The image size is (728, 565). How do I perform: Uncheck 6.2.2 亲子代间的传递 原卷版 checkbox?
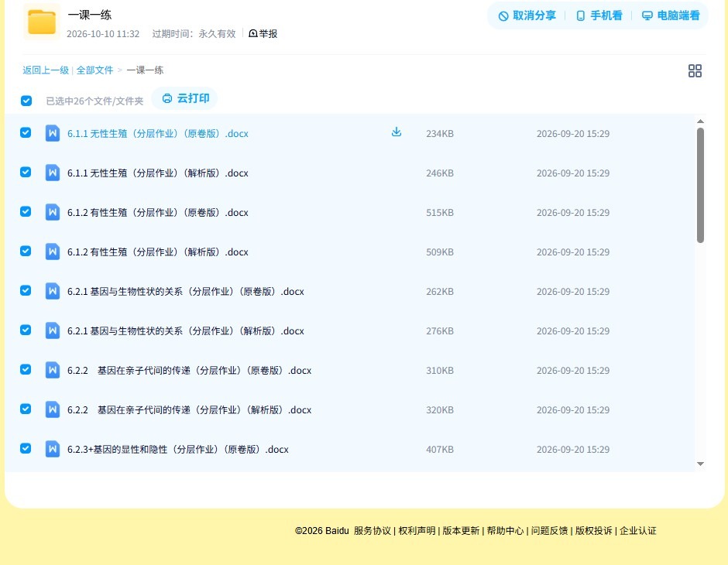tap(26, 369)
